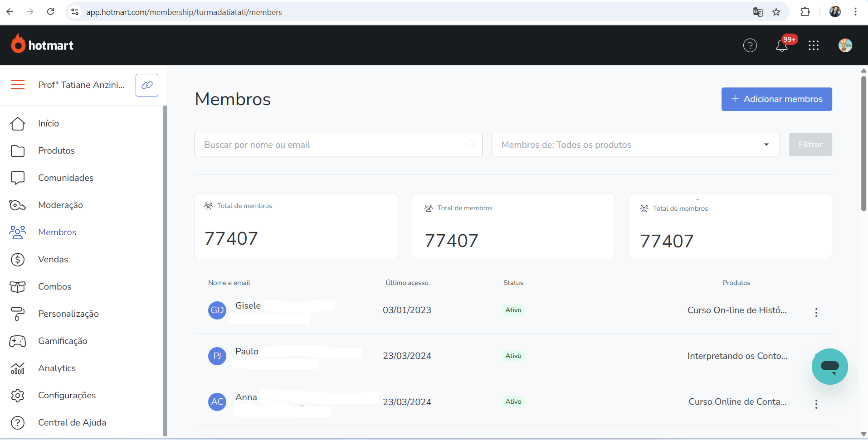Viewport: 868px width, 440px height.
Task: Select Gamificação in the sidebar
Action: [63, 341]
